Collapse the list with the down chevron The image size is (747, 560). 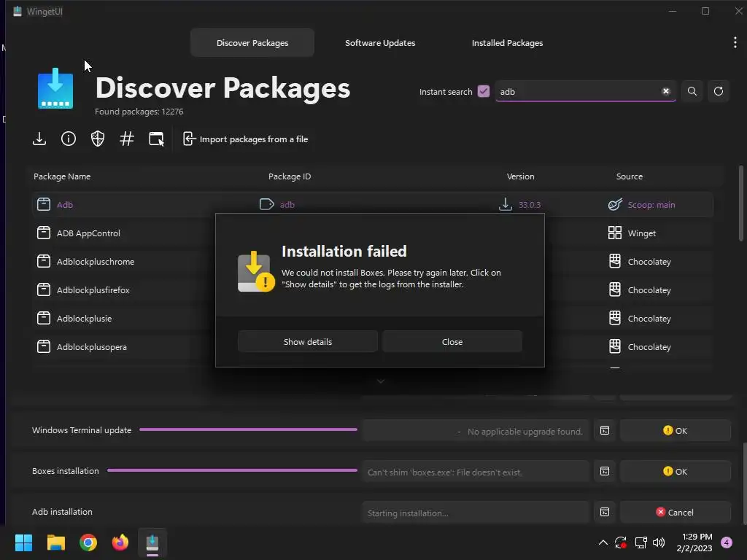(381, 381)
